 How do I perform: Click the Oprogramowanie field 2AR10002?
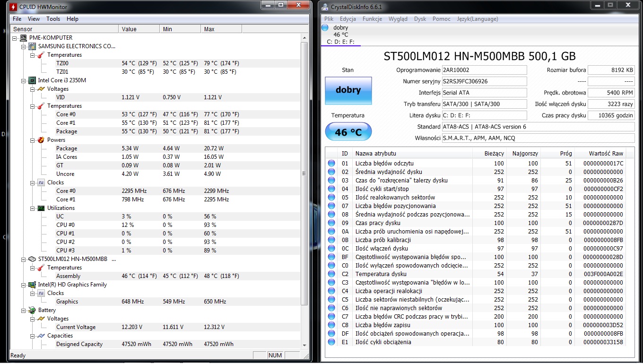pyautogui.click(x=484, y=70)
